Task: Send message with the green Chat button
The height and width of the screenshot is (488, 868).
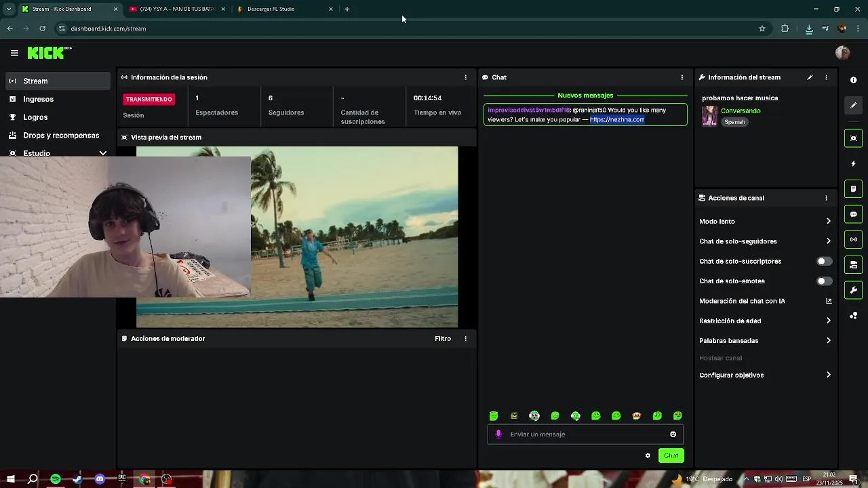Action: pyautogui.click(x=671, y=455)
